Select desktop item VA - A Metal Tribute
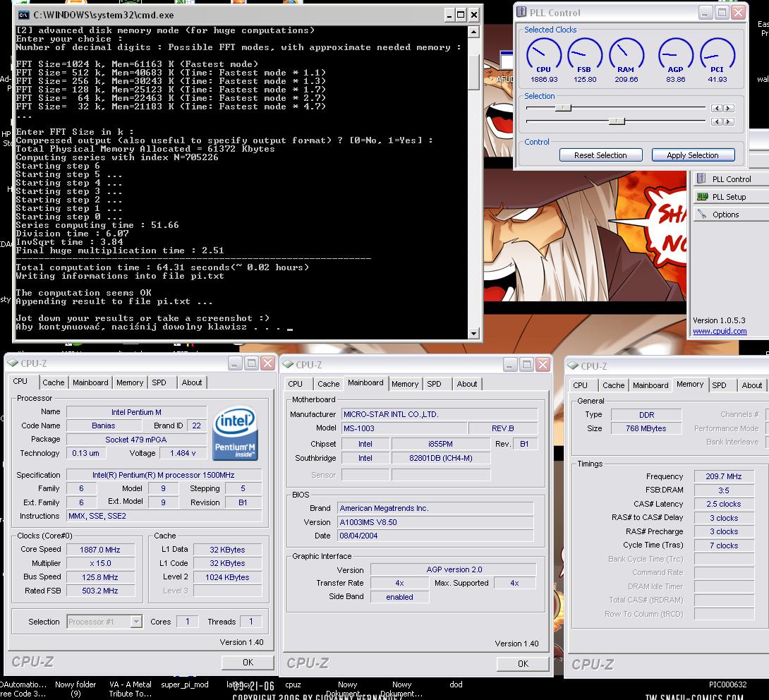 pos(130,689)
